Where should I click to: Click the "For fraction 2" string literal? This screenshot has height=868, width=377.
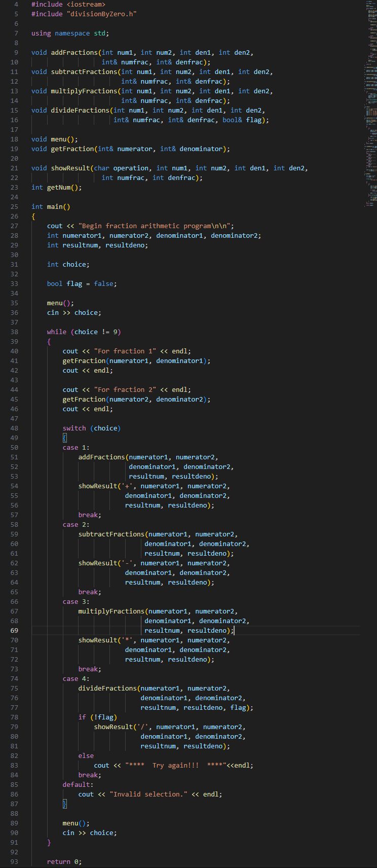(x=125, y=389)
